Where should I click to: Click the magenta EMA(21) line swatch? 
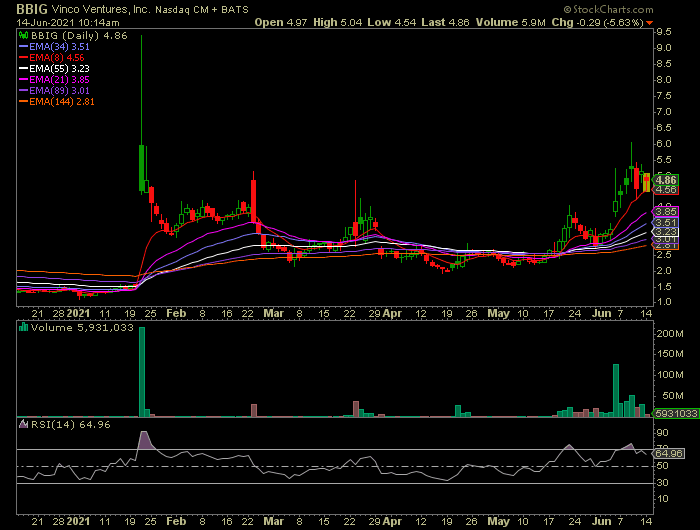24,79
